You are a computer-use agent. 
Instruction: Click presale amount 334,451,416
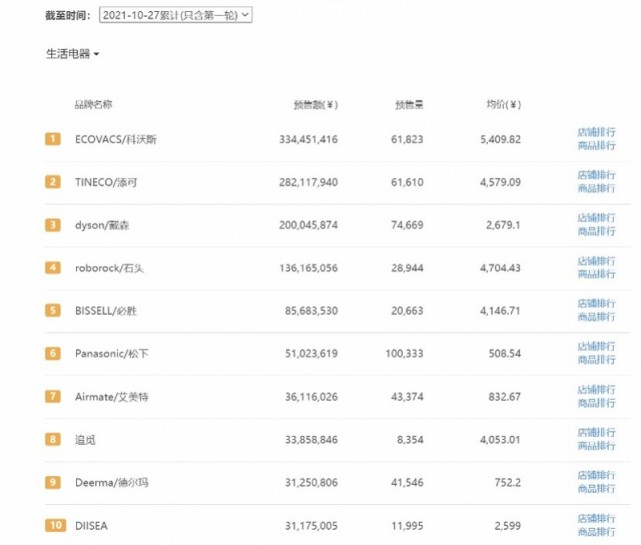click(308, 139)
